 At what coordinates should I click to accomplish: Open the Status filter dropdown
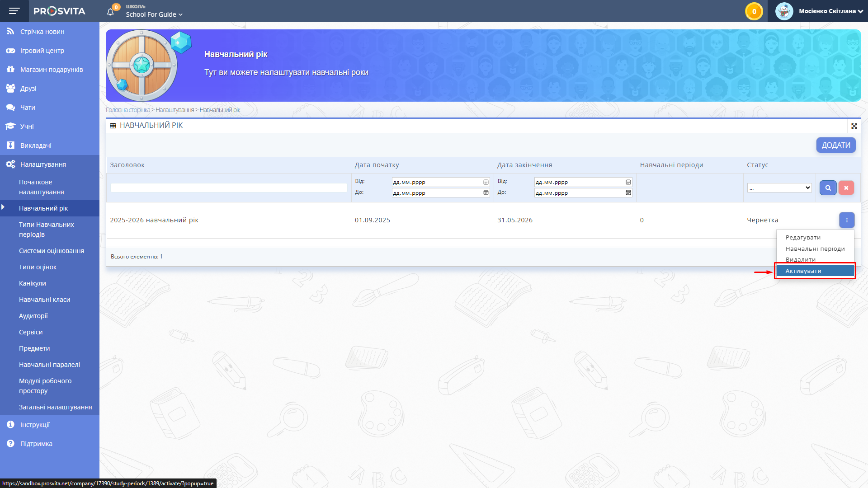click(779, 188)
